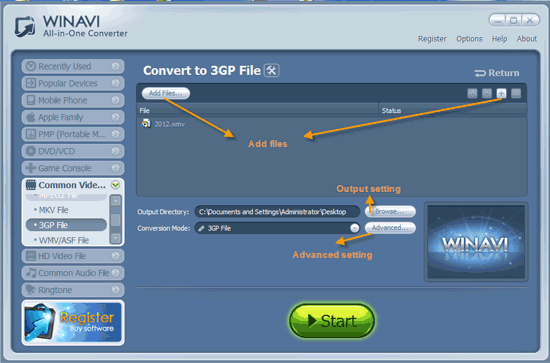Collapse the Common Video category chevron
Image resolution: width=550 pixels, height=363 pixels.
point(115,185)
